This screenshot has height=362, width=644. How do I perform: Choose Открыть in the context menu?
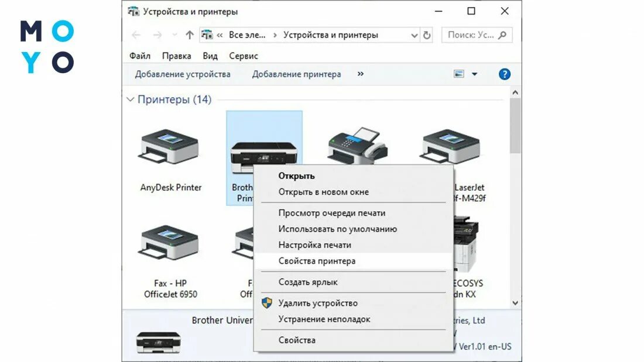tap(353, 176)
